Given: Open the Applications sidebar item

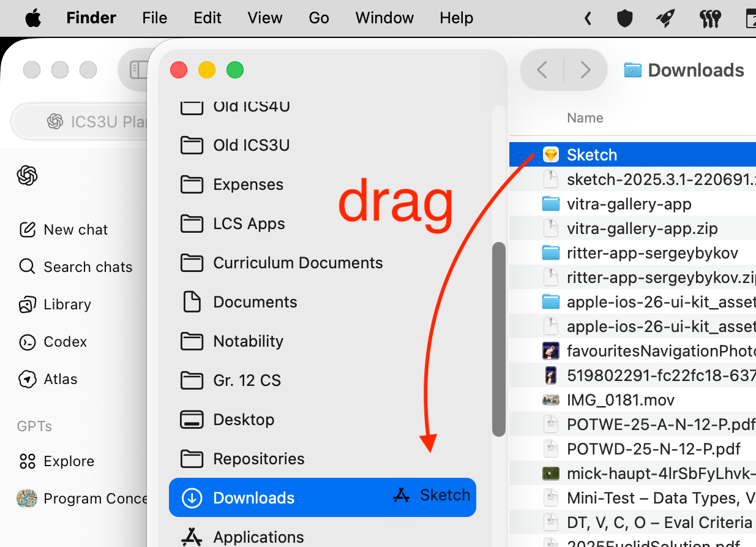Looking at the screenshot, I should tap(258, 537).
